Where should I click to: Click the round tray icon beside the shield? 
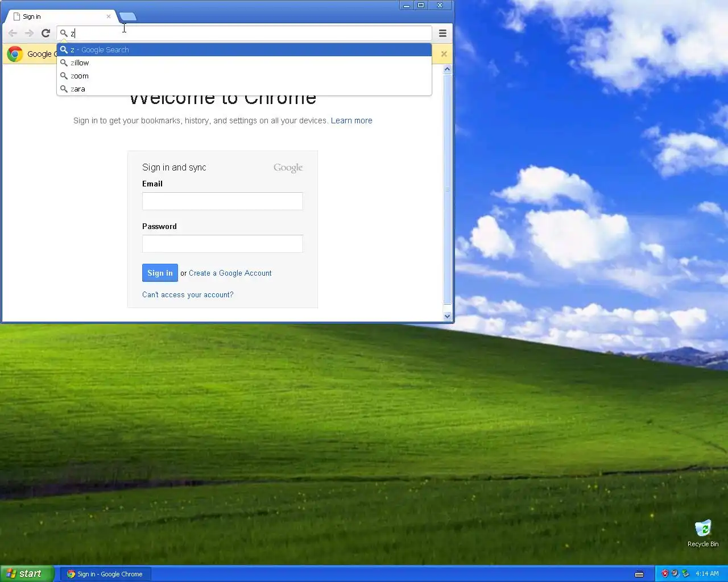coord(675,573)
